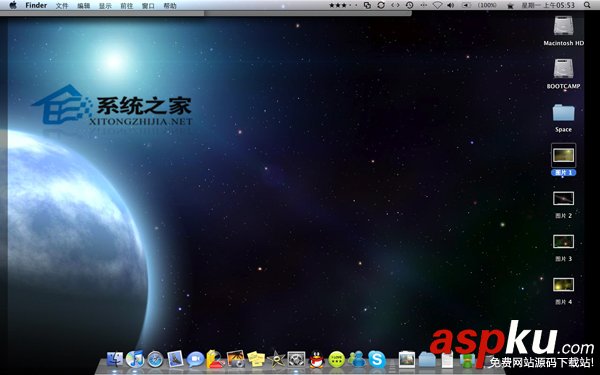The width and height of the screenshot is (600, 375).
Task: Open the battery status icon
Action: coord(466,5)
